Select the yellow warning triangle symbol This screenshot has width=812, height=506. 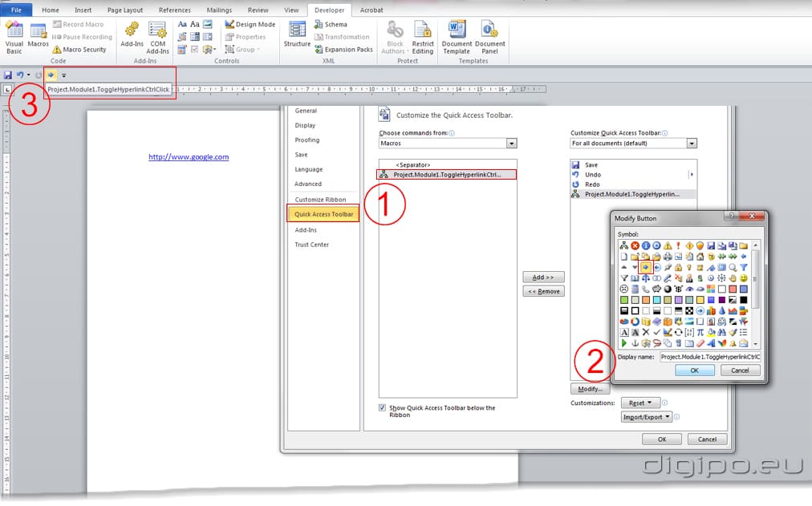click(x=668, y=245)
